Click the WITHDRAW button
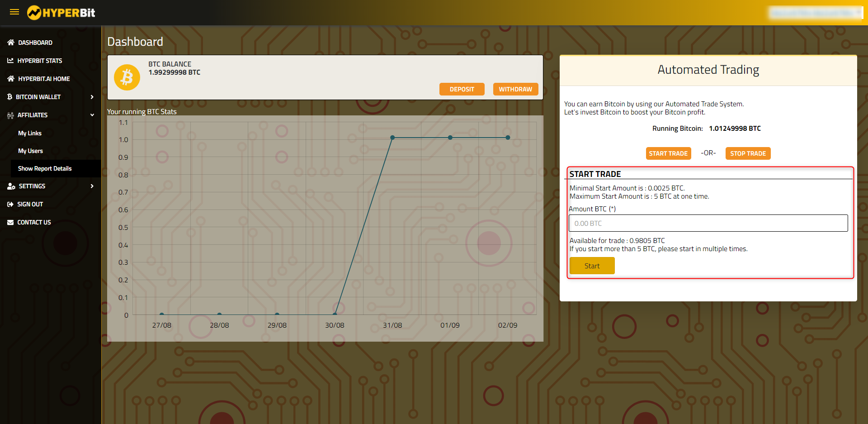The image size is (868, 424). pos(516,89)
